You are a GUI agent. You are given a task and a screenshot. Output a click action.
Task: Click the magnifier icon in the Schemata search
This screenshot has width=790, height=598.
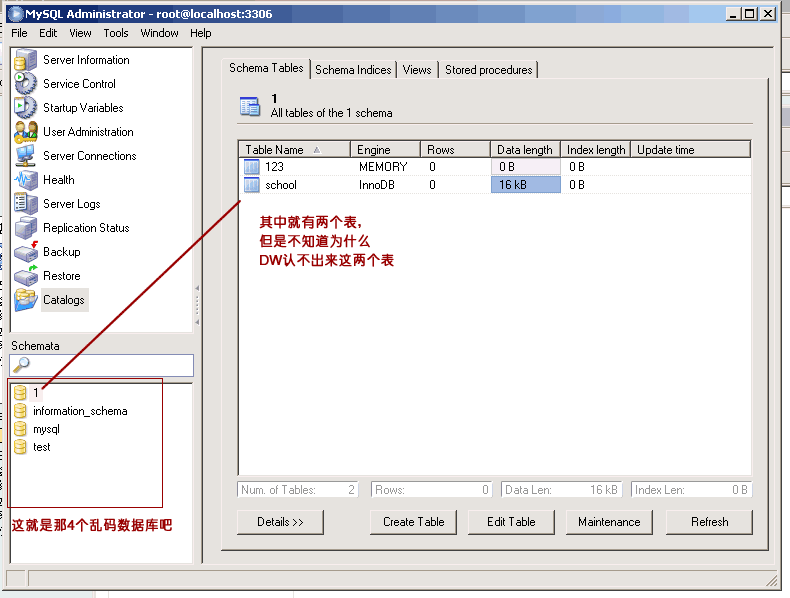(21, 364)
